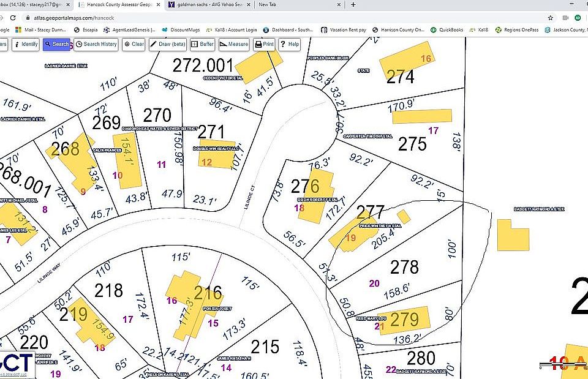Activate the Search tool button
The image size is (588, 379).
[x=56, y=44]
